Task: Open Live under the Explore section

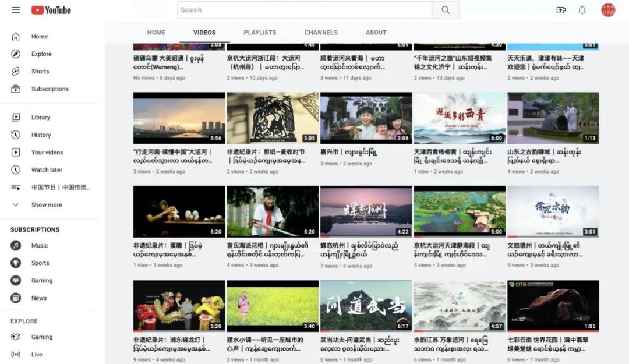Action: pyautogui.click(x=38, y=355)
